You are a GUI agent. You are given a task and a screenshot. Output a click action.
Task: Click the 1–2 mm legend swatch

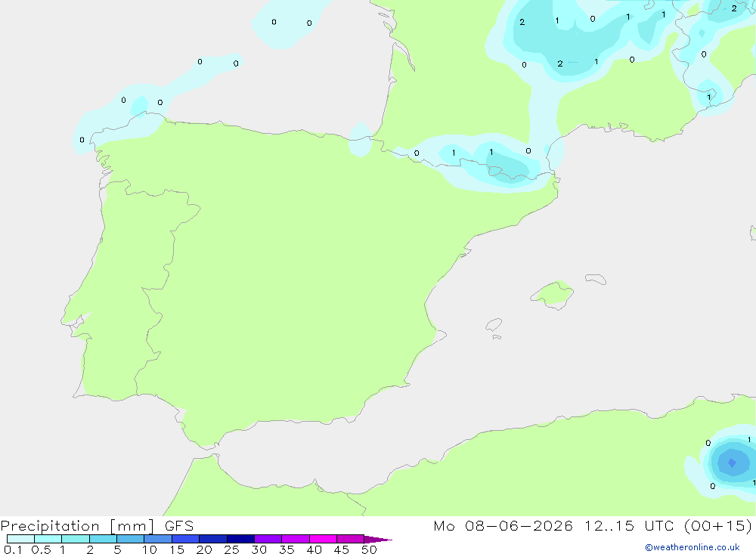tap(76, 539)
